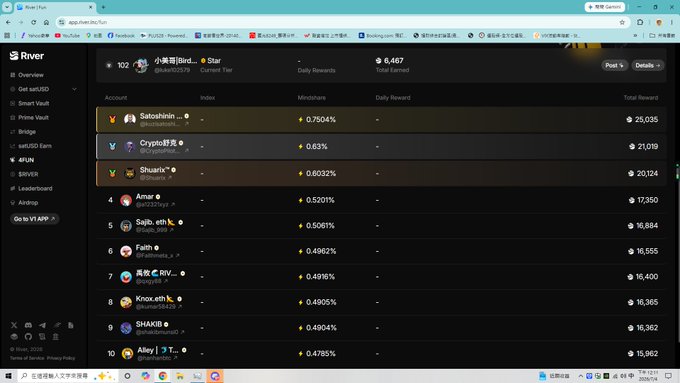Click the SHAKIB account name
680x383 pixels.
tap(149, 324)
